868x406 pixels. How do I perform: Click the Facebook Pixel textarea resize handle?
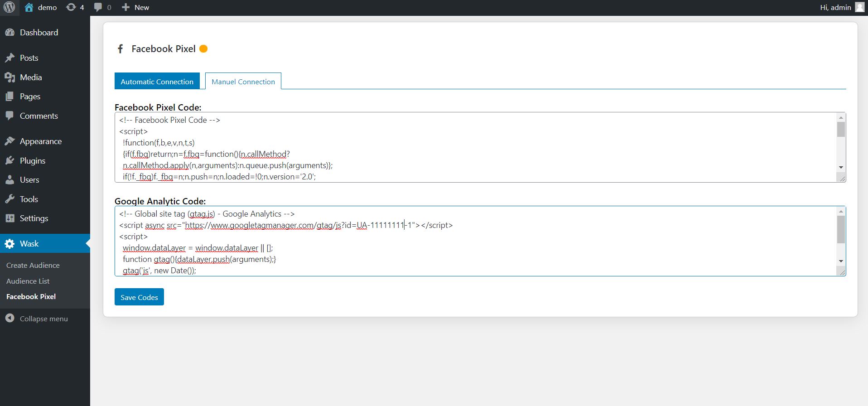[842, 179]
